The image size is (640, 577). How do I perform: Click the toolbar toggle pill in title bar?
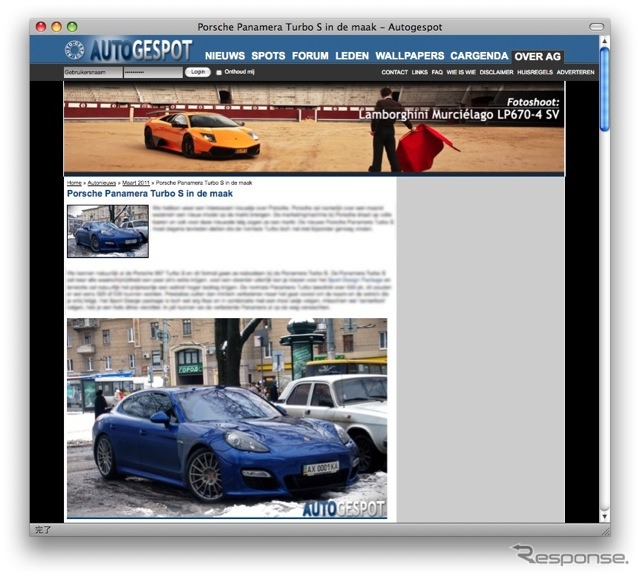[x=596, y=27]
